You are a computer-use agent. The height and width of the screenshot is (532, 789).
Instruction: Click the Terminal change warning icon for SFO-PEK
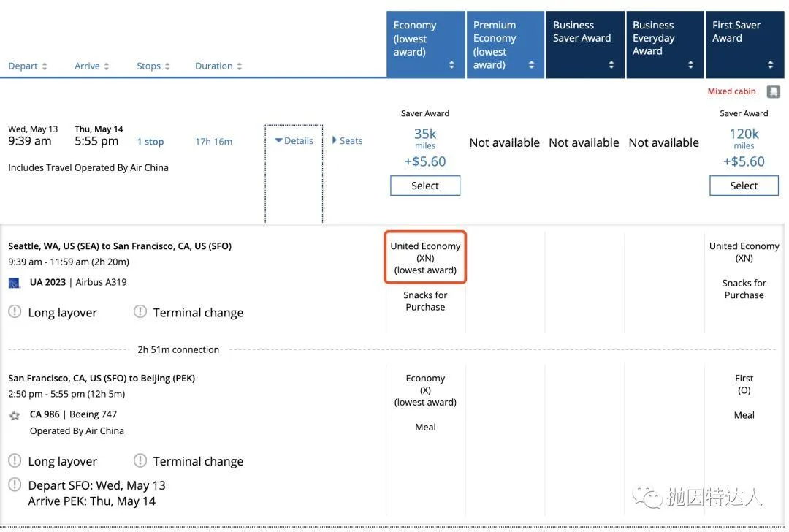(140, 460)
